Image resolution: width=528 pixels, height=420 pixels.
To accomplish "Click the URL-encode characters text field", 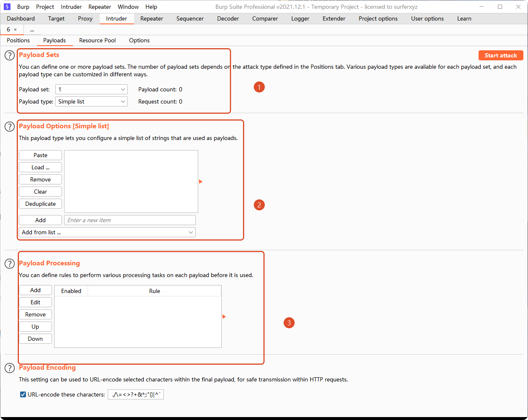I will pyautogui.click(x=135, y=394).
